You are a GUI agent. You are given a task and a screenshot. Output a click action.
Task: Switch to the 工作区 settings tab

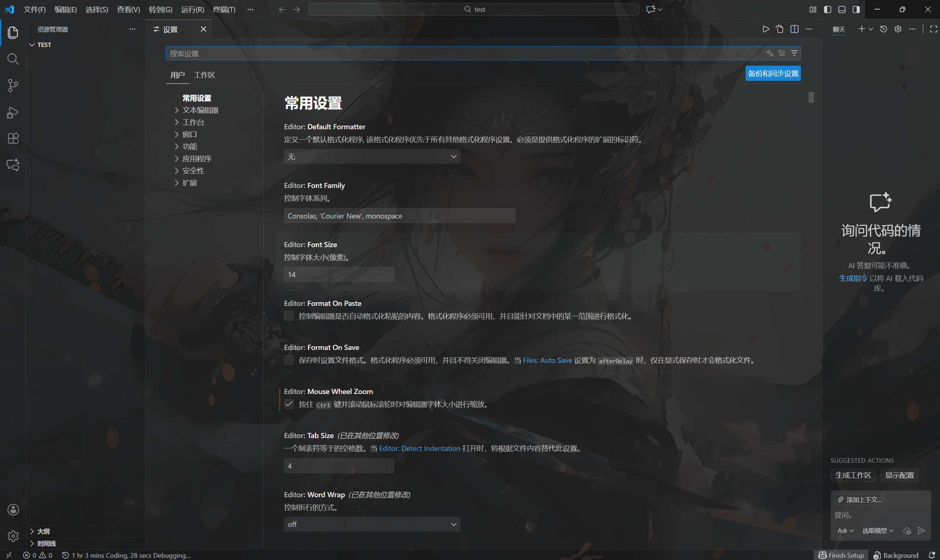tap(204, 75)
